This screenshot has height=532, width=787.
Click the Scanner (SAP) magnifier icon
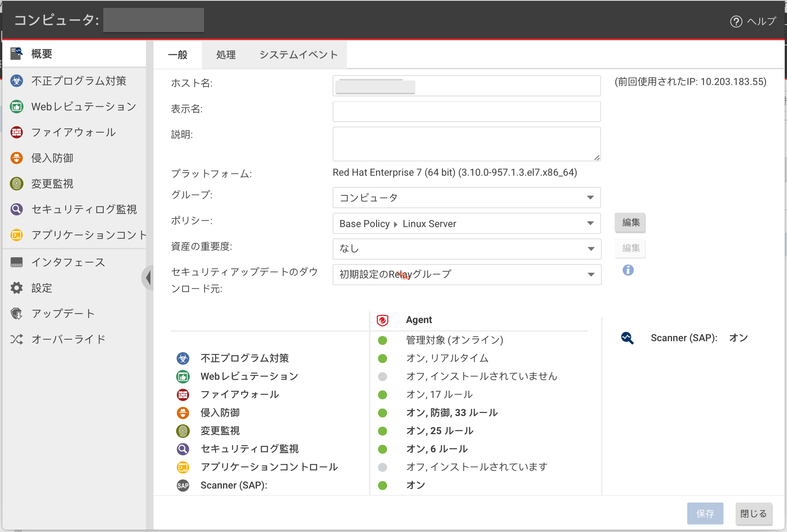pyautogui.click(x=627, y=338)
